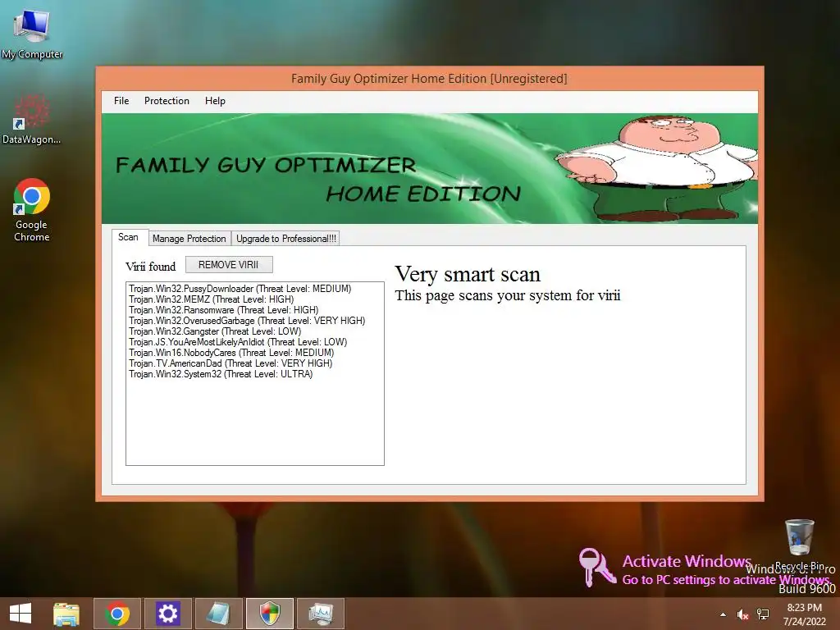Click the REMOVE VIRII button
The width and height of the screenshot is (840, 630).
pyautogui.click(x=229, y=265)
